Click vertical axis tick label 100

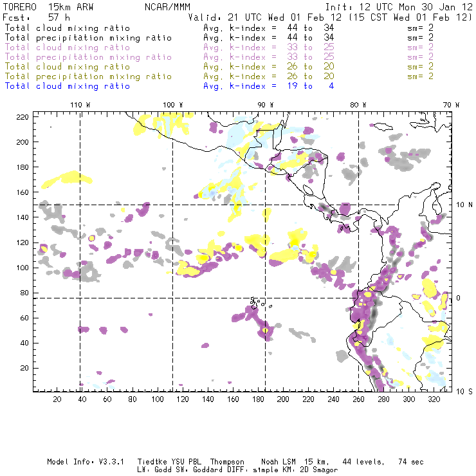(23, 268)
